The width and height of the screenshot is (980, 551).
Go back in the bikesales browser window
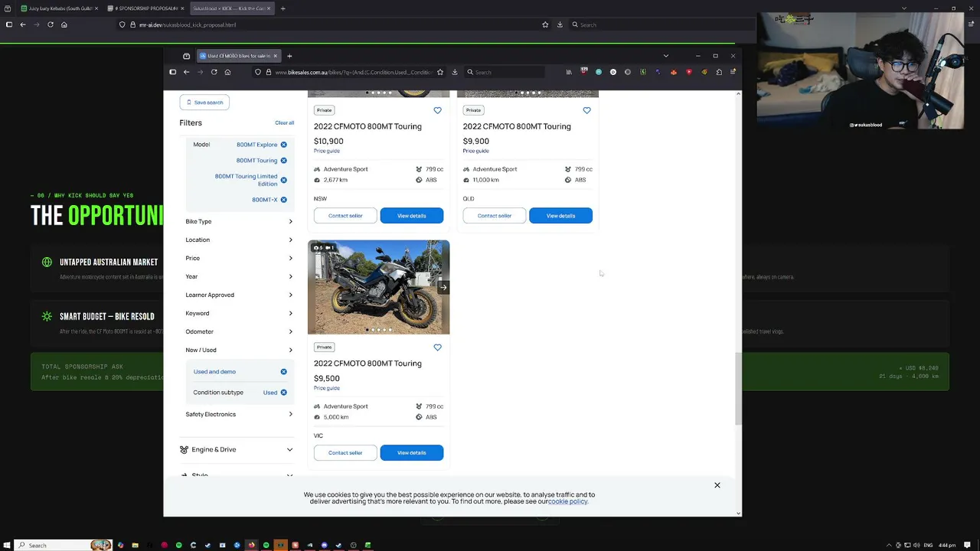click(x=186, y=72)
